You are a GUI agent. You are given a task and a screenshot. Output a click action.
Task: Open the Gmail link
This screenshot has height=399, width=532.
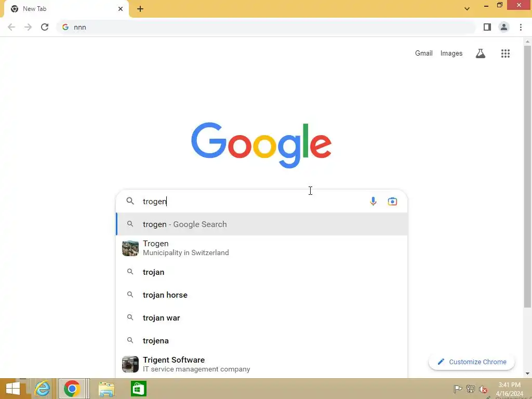424,54
